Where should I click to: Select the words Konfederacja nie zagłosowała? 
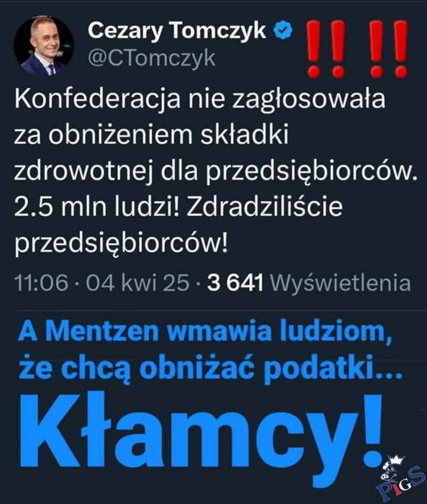[200, 99]
